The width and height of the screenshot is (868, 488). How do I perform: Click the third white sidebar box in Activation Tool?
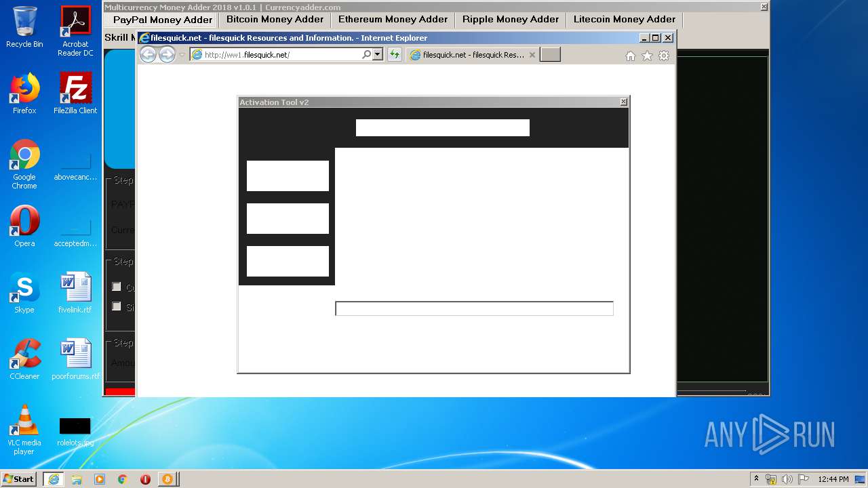pos(288,261)
